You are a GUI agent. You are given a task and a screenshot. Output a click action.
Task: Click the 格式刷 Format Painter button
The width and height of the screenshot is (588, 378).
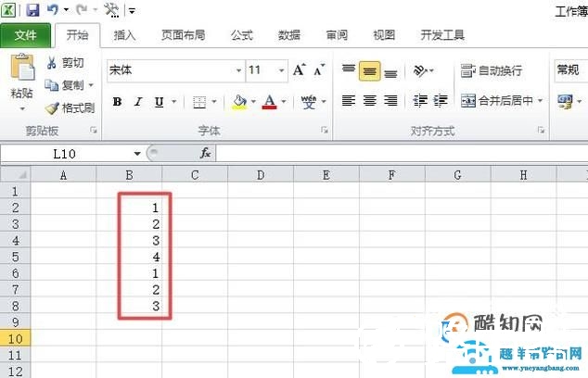click(70, 108)
